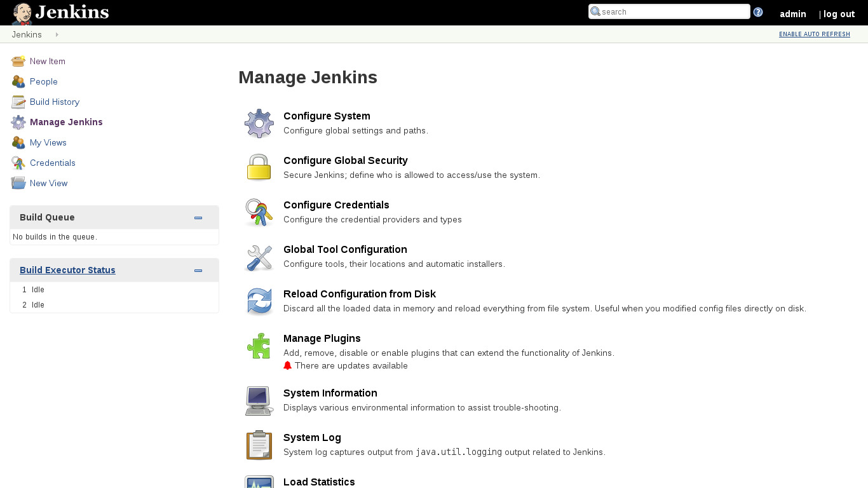Screen dimensions: 868x488
Task: Collapse the Build Executor Status panel
Action: click(x=198, y=271)
